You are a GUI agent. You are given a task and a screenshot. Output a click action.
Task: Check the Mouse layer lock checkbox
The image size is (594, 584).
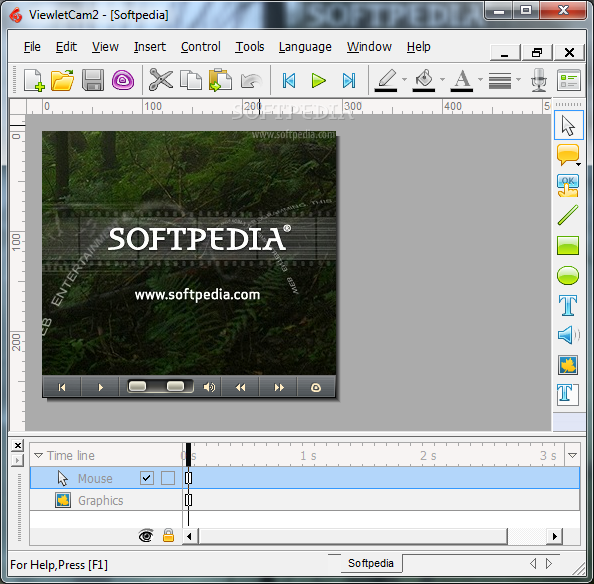pos(168,478)
